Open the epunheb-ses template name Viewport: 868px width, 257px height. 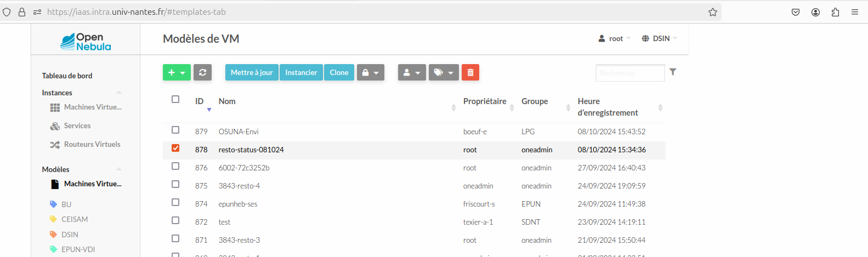pos(238,204)
